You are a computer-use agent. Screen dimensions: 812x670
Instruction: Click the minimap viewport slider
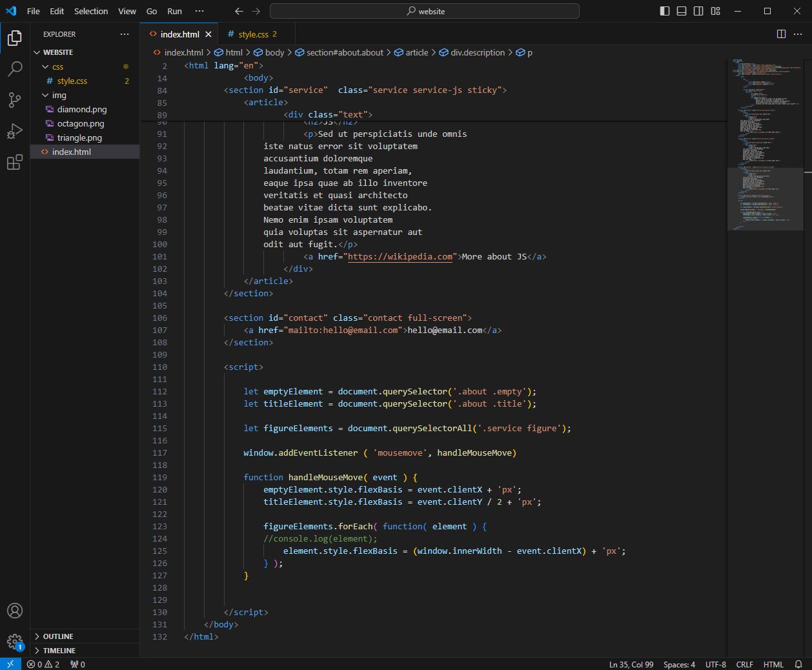[x=765, y=199]
